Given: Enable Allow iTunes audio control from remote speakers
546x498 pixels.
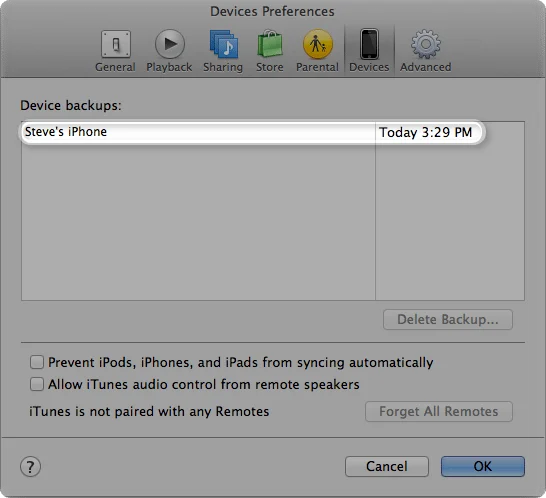Looking at the screenshot, I should 37,384.
